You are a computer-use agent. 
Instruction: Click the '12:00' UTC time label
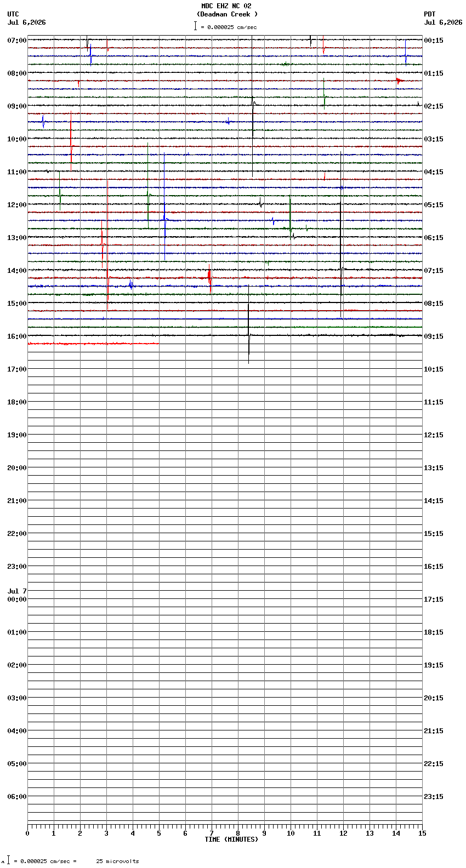17,205
